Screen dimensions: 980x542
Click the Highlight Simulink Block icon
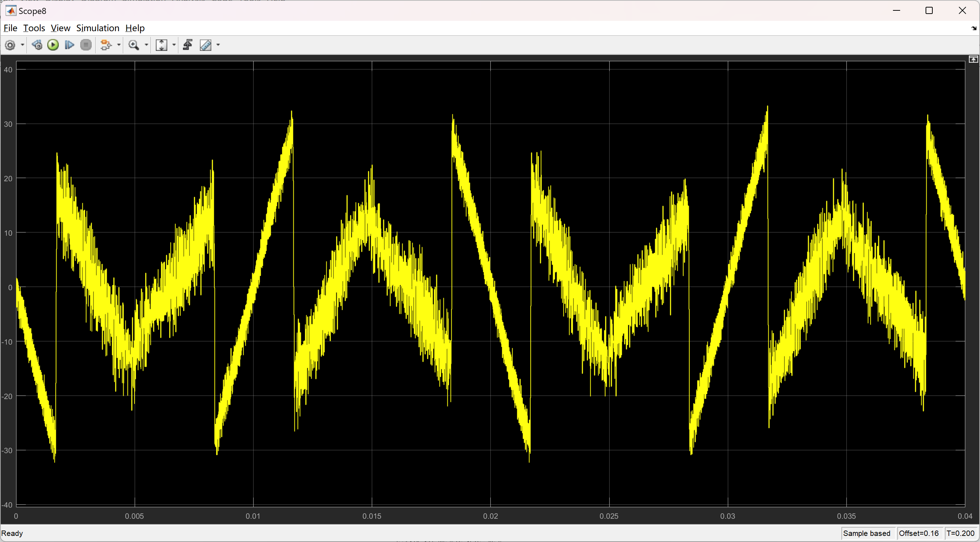point(106,45)
